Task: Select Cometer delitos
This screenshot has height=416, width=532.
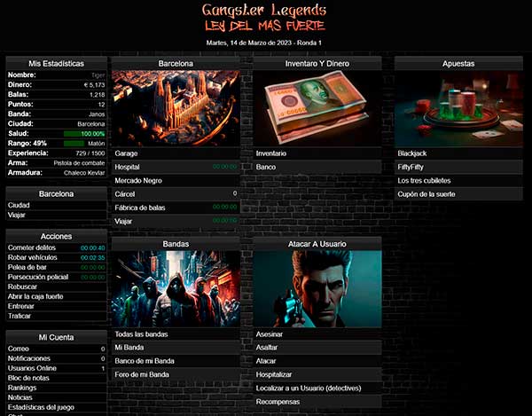Action: point(57,247)
